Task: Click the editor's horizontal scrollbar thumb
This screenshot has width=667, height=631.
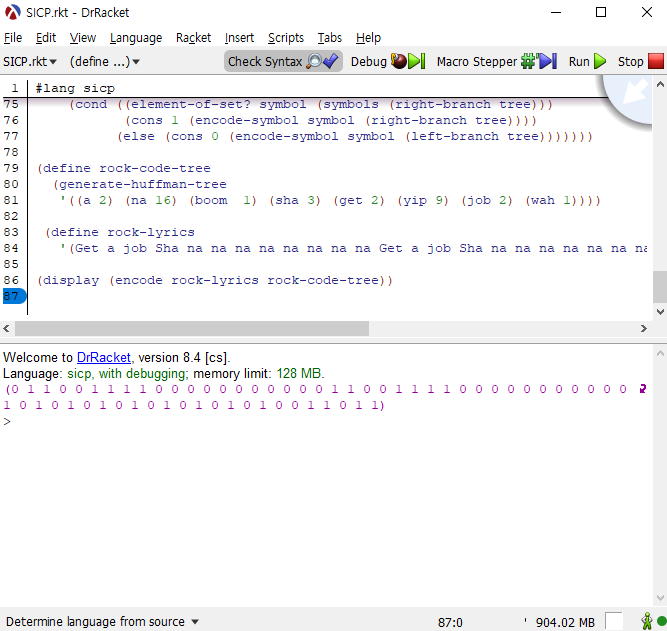Action: (x=192, y=328)
